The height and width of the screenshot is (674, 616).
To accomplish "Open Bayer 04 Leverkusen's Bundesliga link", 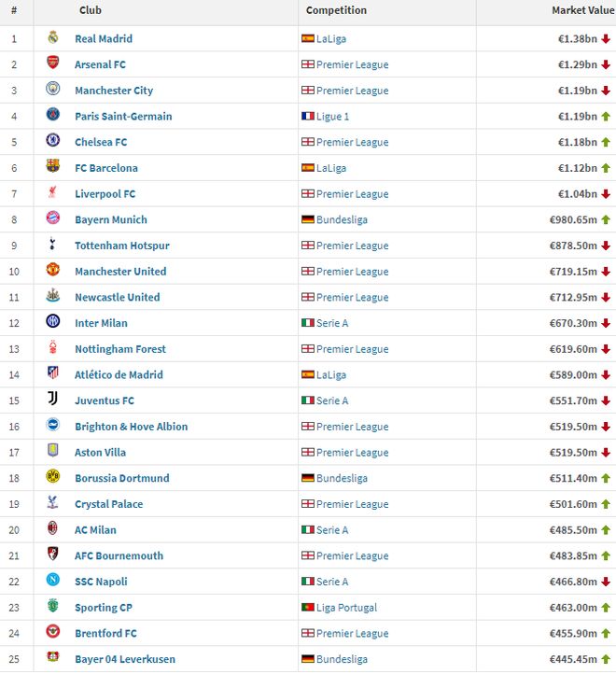I will (342, 659).
